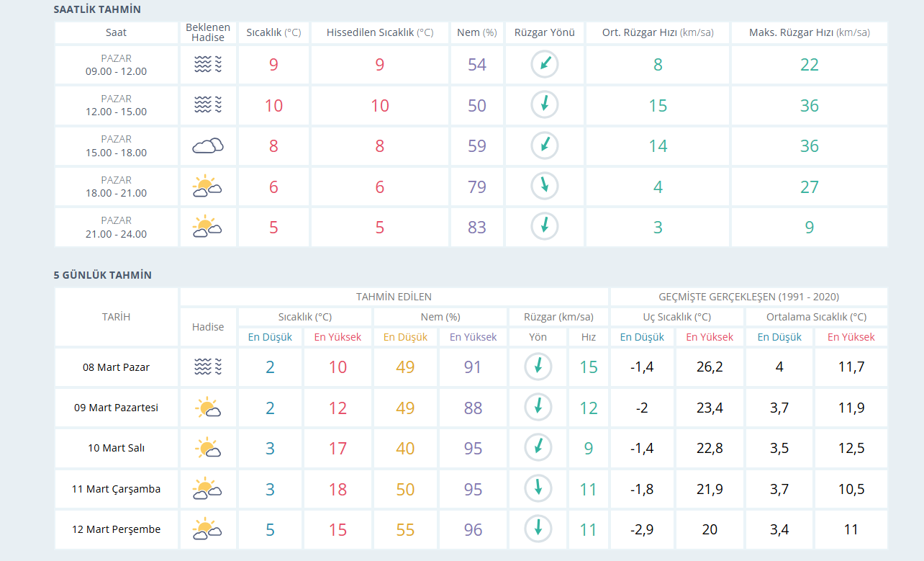
Task: Click the weather icon for 11 Mart Çarşamba
Action: [x=207, y=489]
